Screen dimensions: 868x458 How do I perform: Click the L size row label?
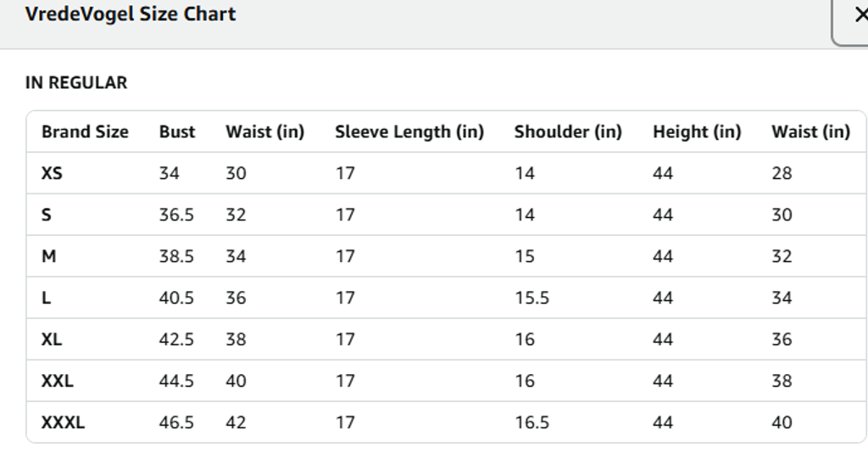pyautogui.click(x=47, y=298)
